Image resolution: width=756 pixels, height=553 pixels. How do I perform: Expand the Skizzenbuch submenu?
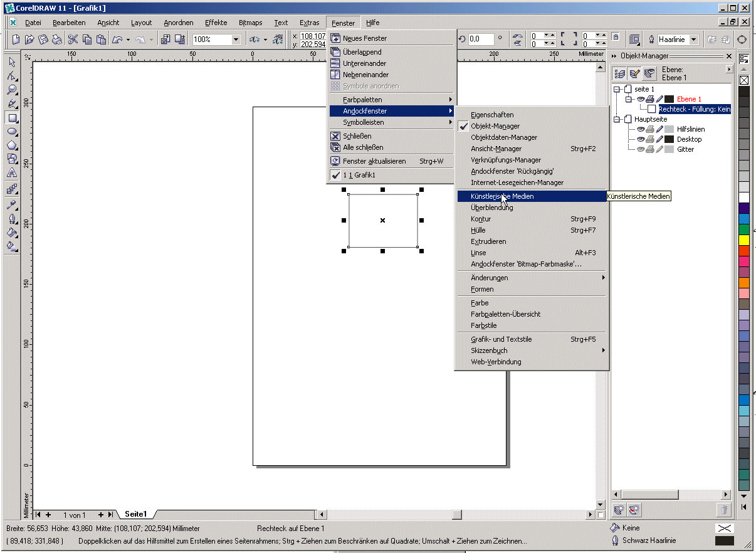pyautogui.click(x=531, y=350)
